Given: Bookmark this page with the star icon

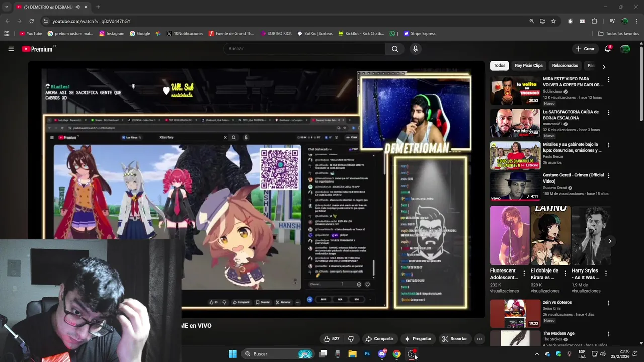Looking at the screenshot, I should (553, 21).
